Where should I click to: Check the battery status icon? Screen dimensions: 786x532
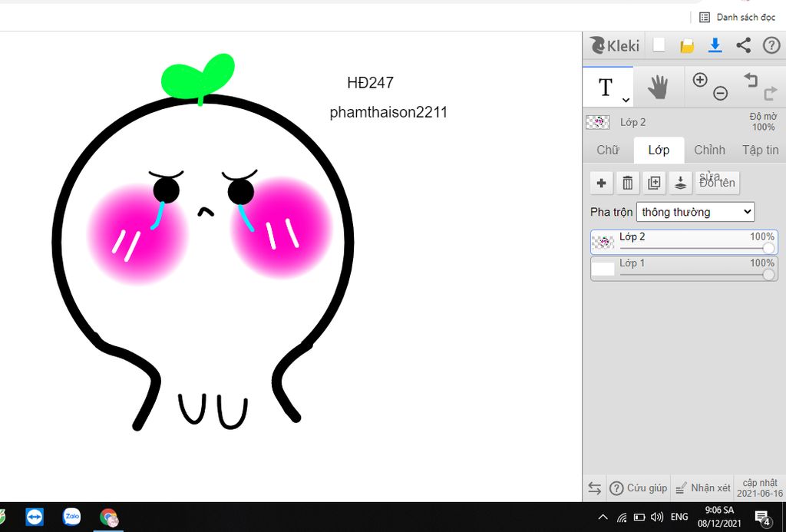(x=639, y=517)
